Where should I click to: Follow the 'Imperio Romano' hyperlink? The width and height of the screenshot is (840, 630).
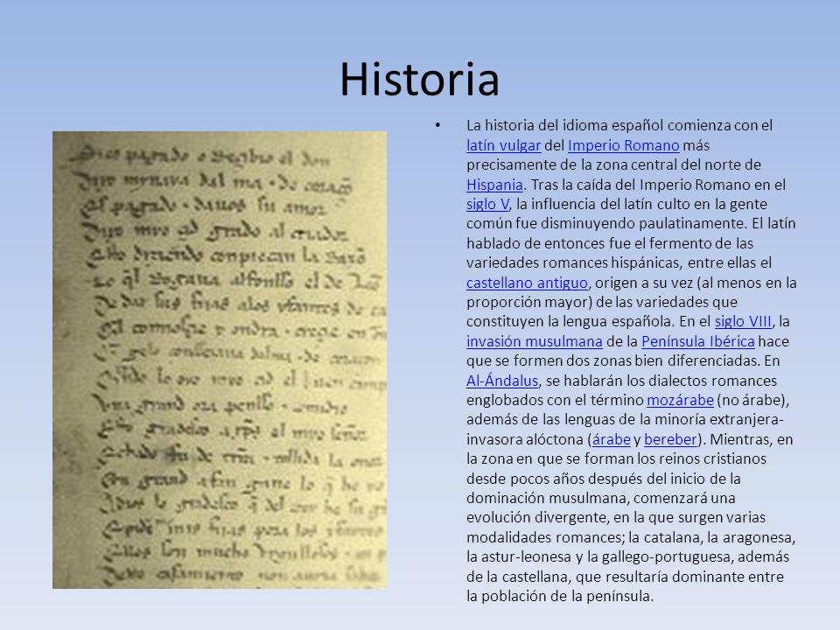point(624,146)
